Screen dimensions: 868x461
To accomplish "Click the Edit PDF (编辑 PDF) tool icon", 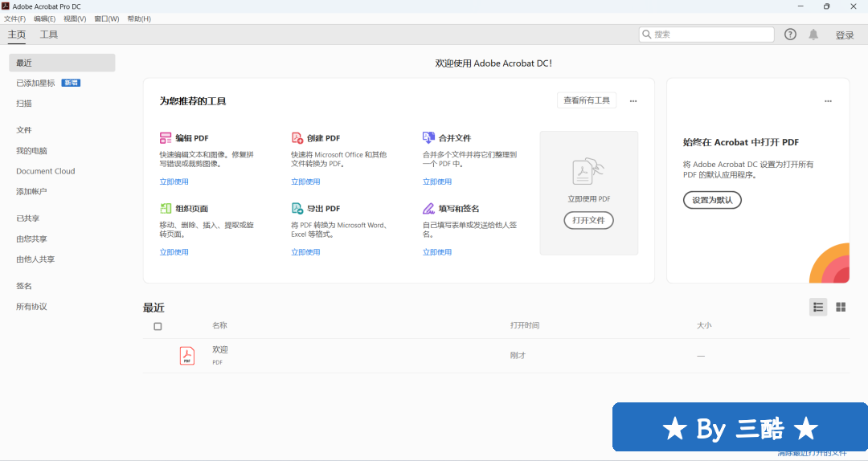I will point(166,138).
